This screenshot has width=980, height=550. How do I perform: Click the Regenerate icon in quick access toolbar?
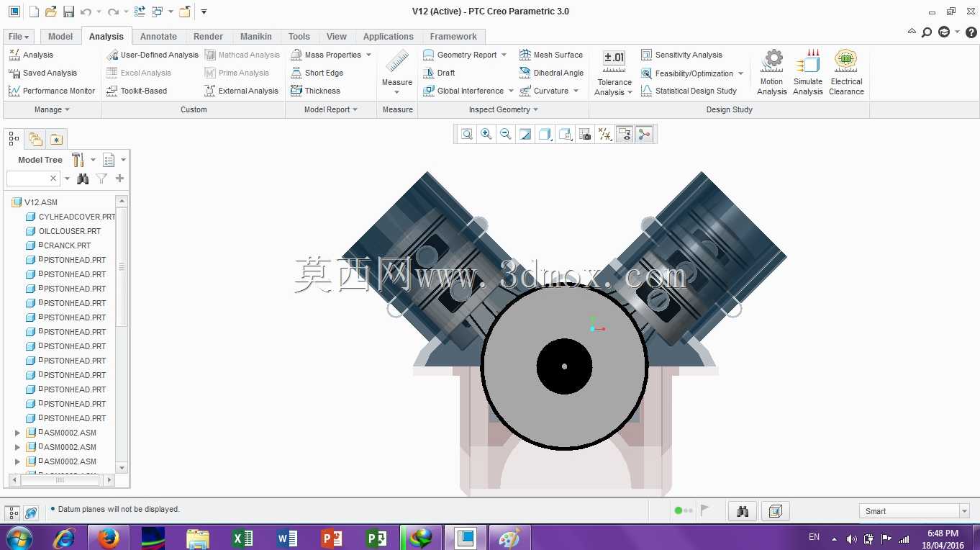tap(140, 12)
